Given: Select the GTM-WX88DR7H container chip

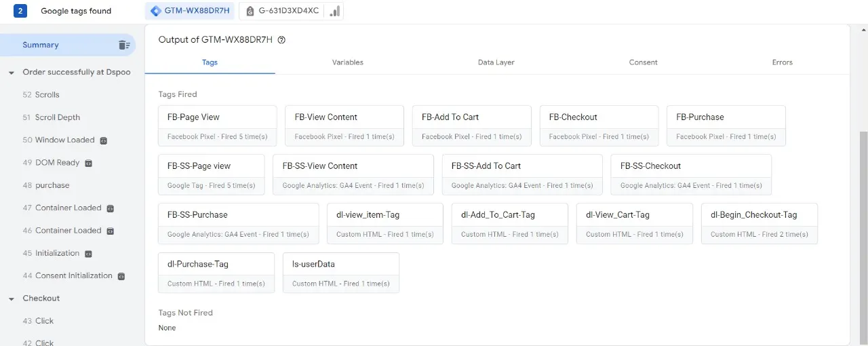Looking at the screenshot, I should point(190,11).
